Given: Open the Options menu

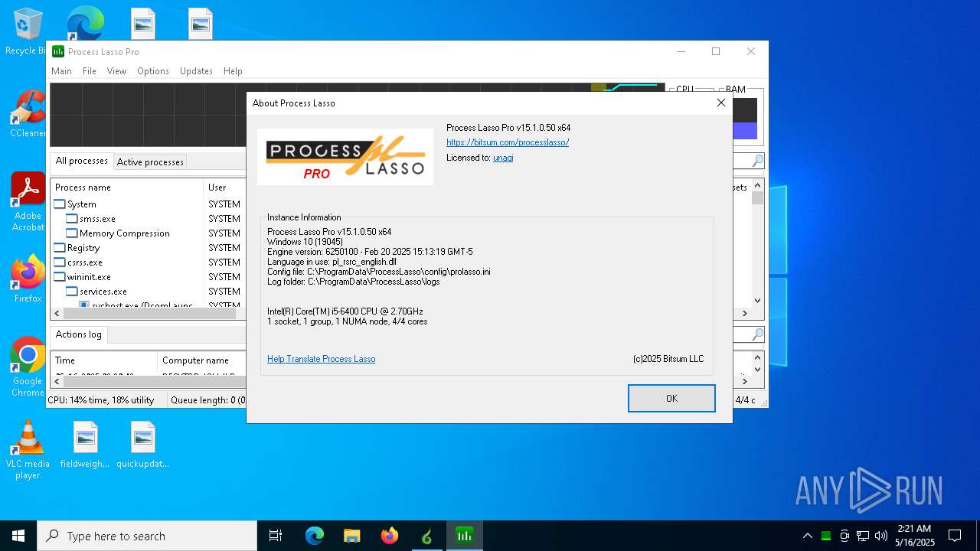Looking at the screenshot, I should tap(153, 71).
